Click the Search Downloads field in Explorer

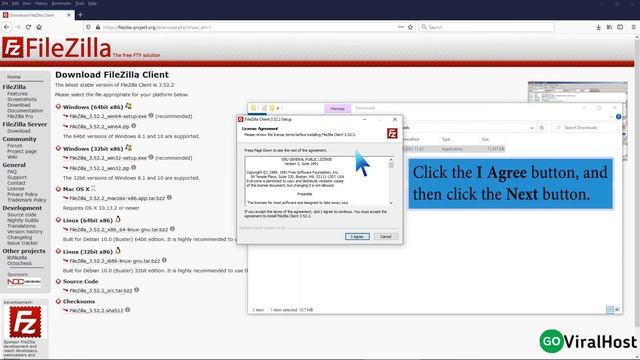(x=584, y=128)
